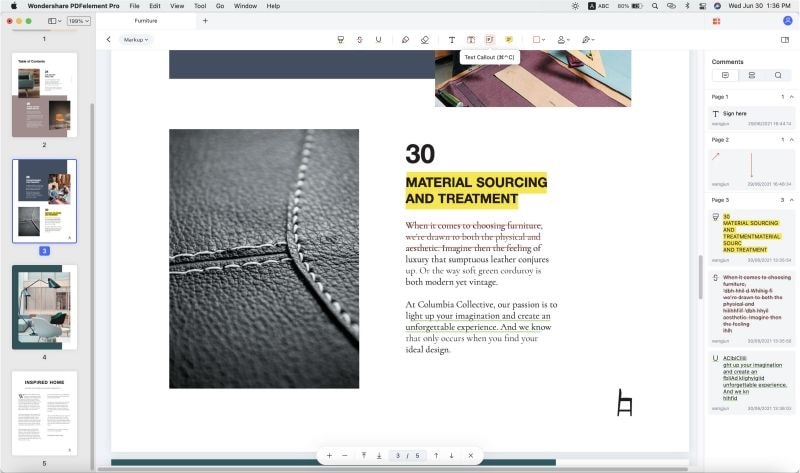Add a yellow Sticky Note

coord(509,40)
